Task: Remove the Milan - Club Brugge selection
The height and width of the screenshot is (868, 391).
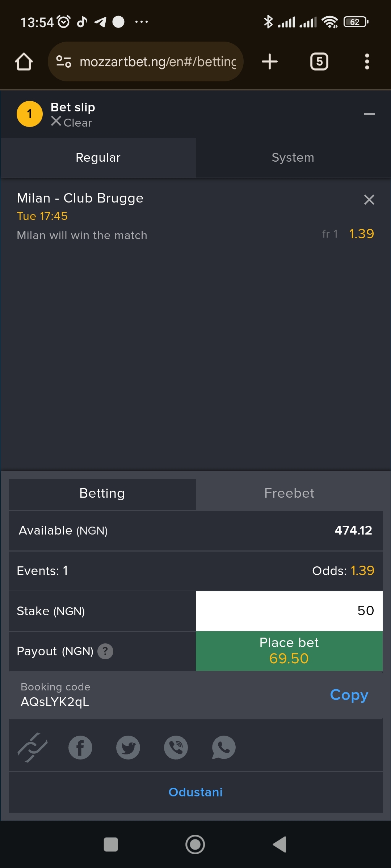Action: [x=369, y=199]
